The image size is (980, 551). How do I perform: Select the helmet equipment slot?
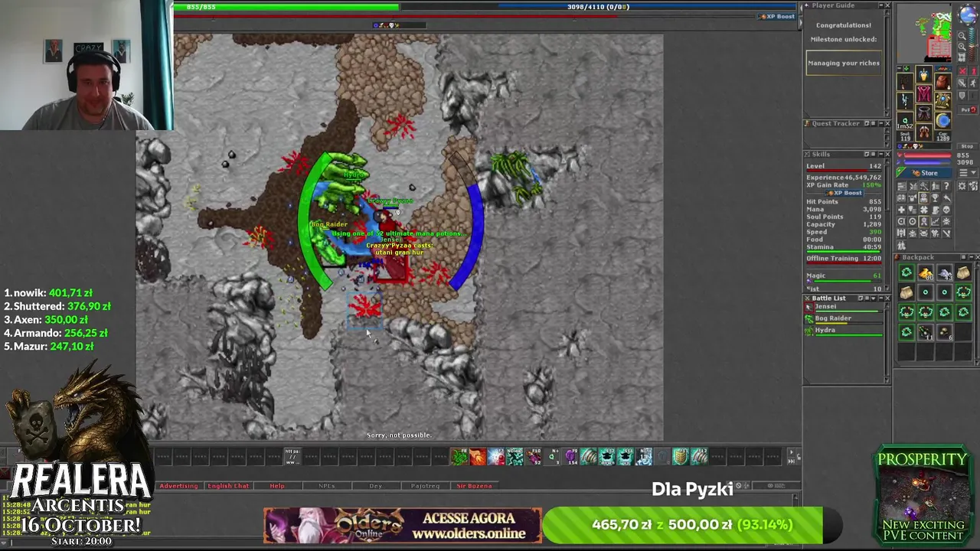tap(923, 74)
